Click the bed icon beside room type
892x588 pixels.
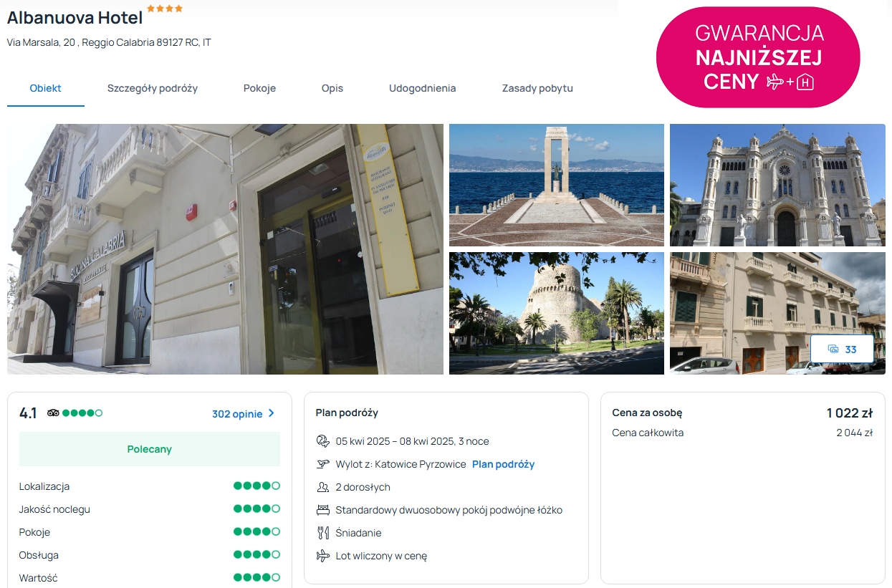click(x=322, y=510)
